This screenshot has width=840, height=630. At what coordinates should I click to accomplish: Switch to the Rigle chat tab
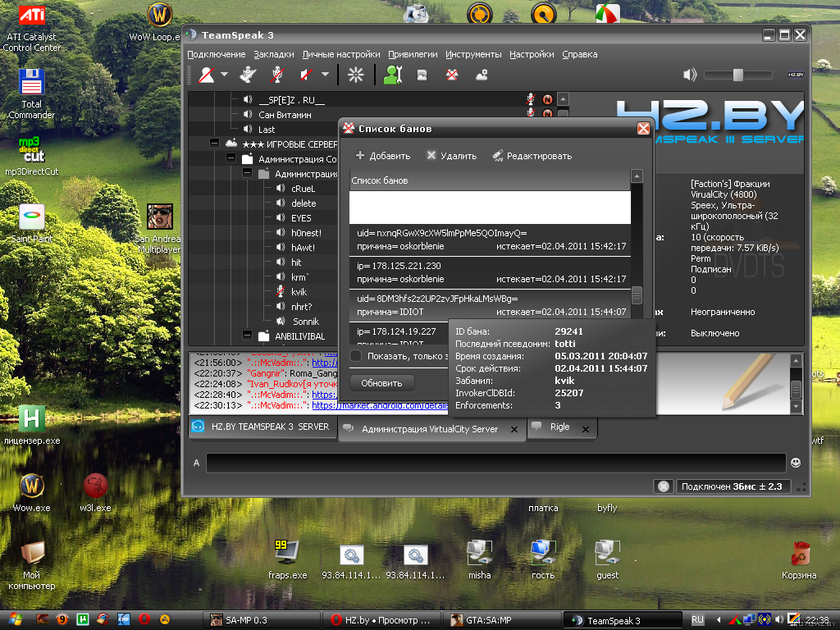coord(560,427)
